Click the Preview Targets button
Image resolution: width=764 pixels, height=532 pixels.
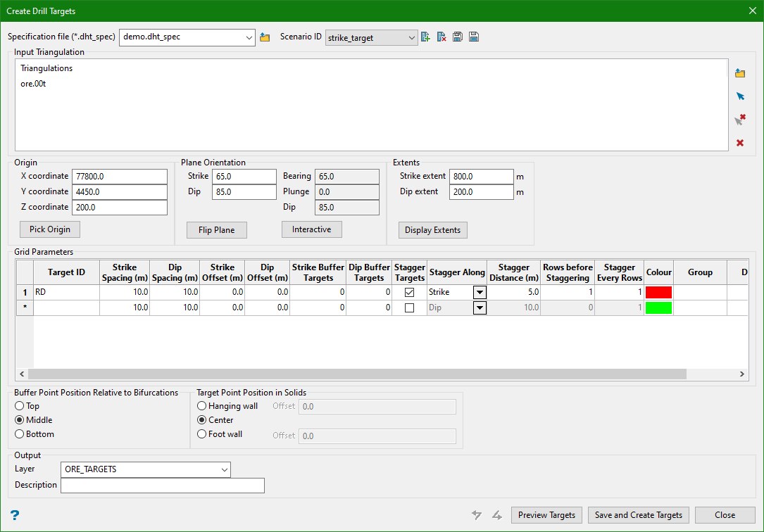pos(546,515)
